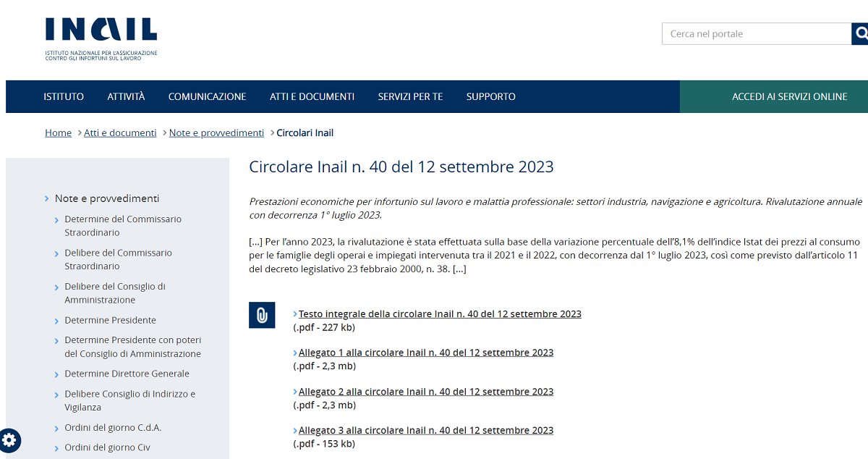Viewport: 868px width, 459px height.
Task: Click 'Circolari Inail' breadcrumb text
Action: click(x=305, y=132)
